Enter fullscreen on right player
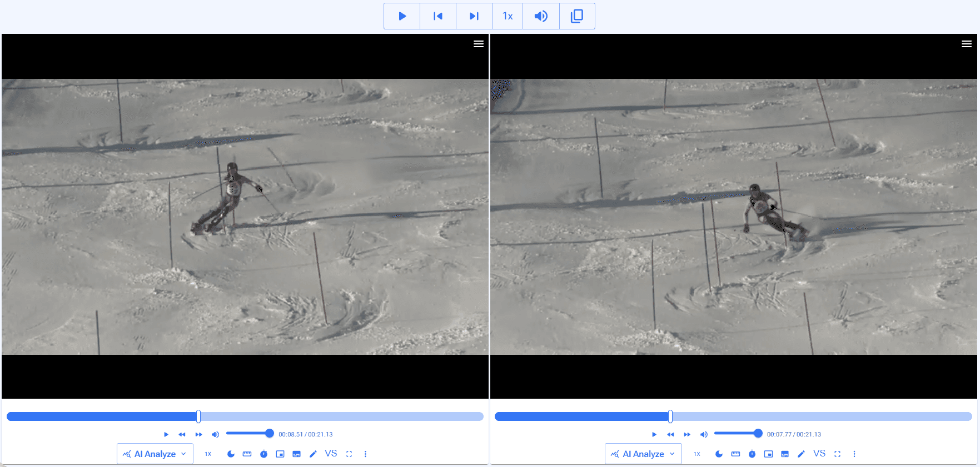This screenshot has width=980, height=467. 837,454
